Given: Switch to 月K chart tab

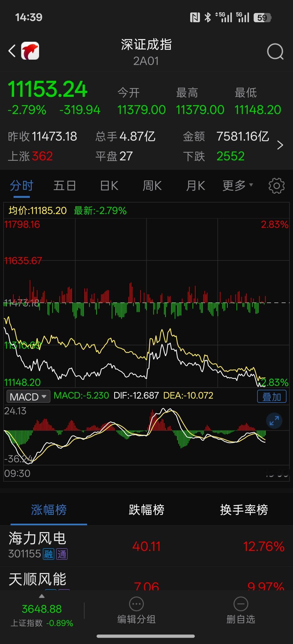Looking at the screenshot, I should tap(196, 186).
